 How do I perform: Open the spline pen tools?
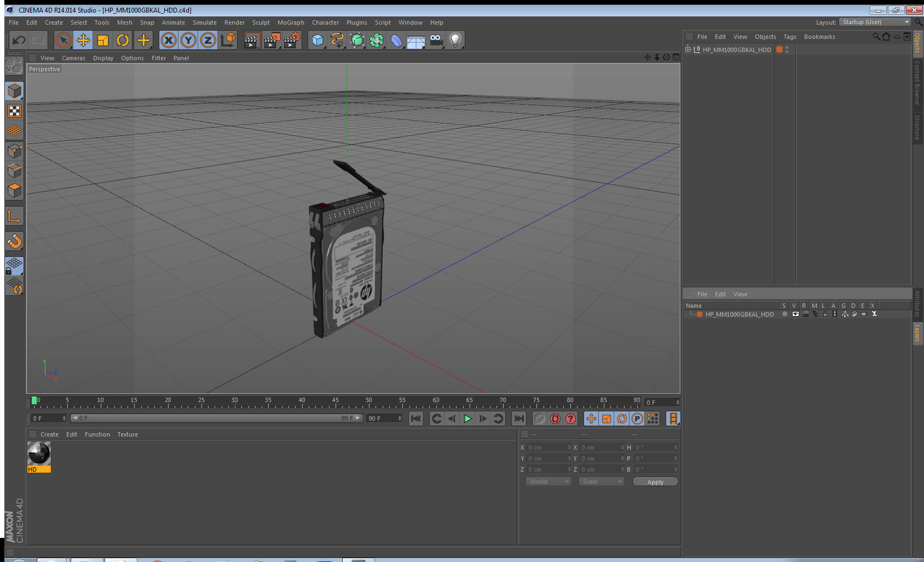click(337, 40)
